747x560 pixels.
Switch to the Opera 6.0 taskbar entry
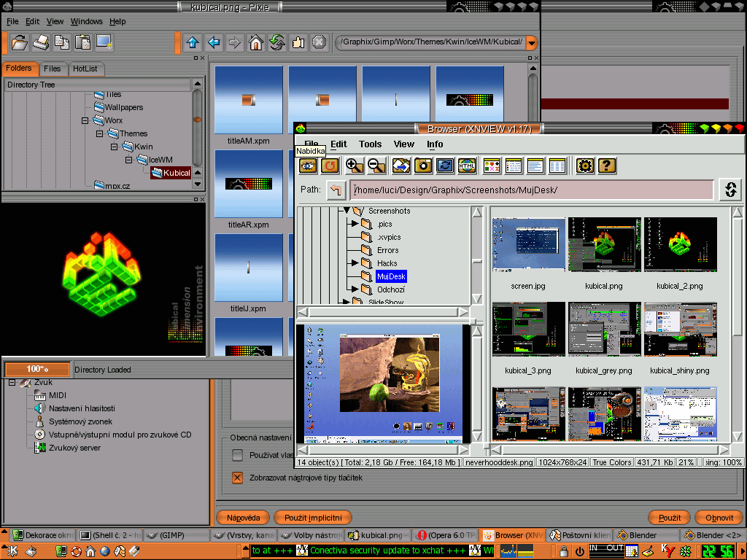[445, 535]
